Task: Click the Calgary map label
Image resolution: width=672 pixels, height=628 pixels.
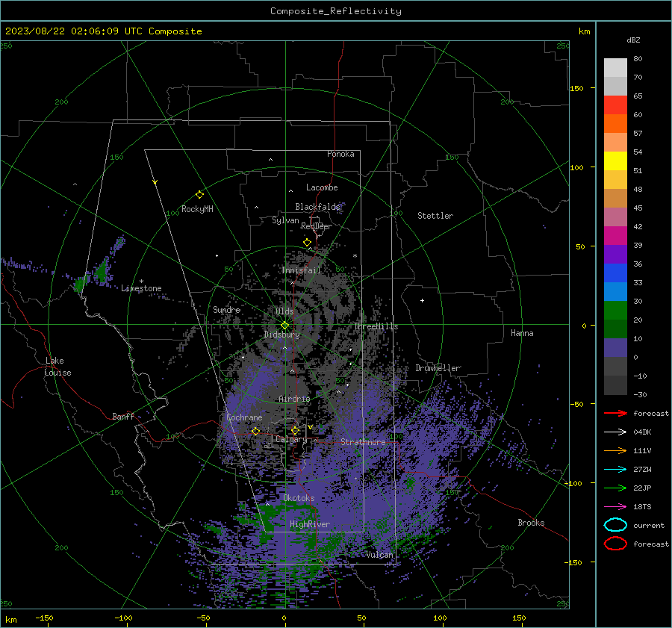Action: [291, 439]
